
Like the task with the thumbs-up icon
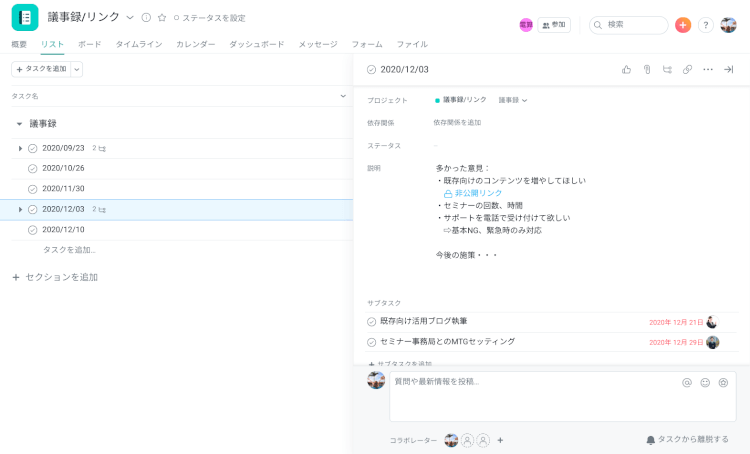pyautogui.click(x=626, y=69)
